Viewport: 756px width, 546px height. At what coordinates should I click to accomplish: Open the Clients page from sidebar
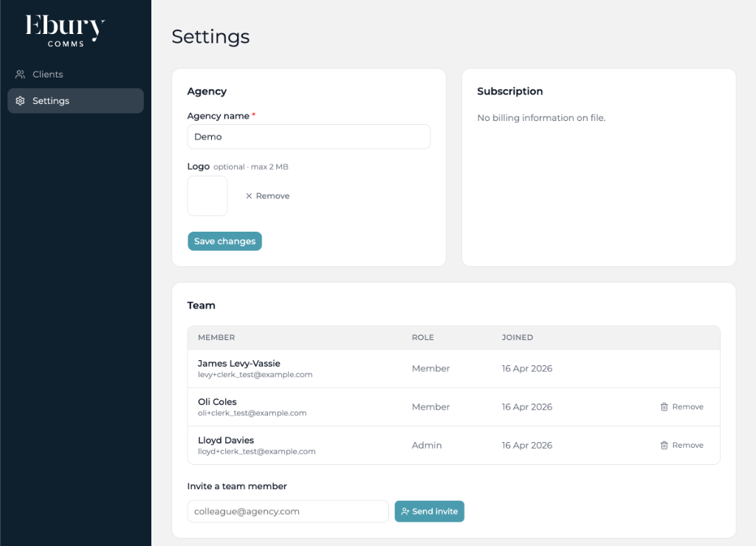[76, 75]
